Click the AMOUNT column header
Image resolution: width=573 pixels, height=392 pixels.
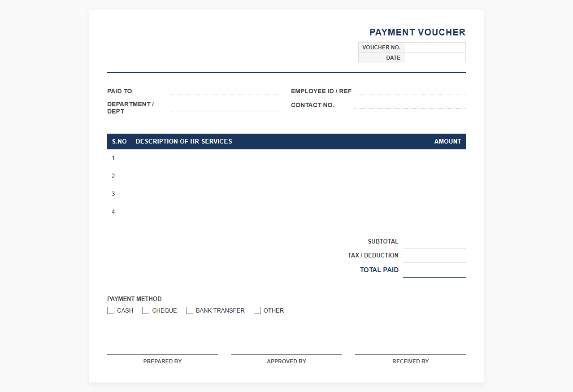[x=447, y=141]
